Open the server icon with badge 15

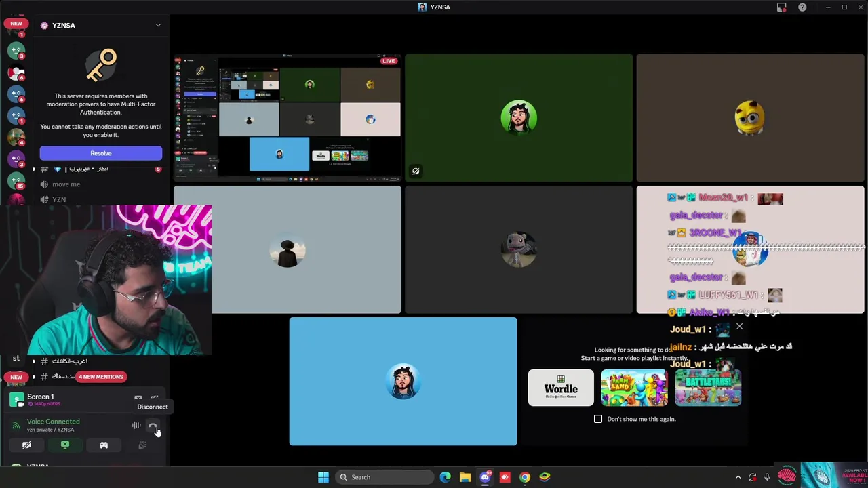tap(16, 180)
